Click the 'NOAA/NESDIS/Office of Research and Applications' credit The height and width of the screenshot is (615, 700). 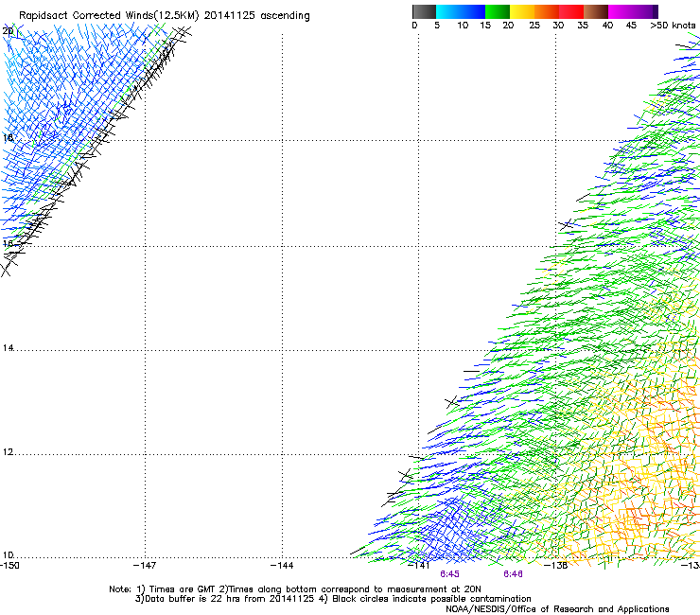coord(557,609)
